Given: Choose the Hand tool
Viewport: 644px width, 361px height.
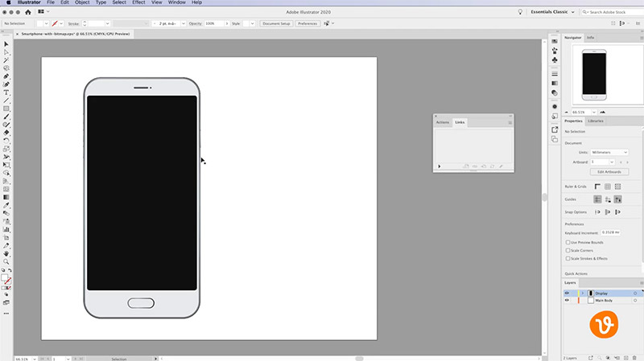Looking at the screenshot, I should click(6, 254).
